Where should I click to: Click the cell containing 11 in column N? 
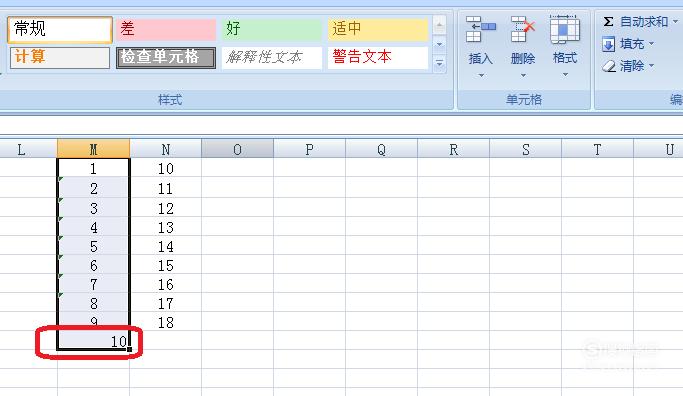[166, 188]
